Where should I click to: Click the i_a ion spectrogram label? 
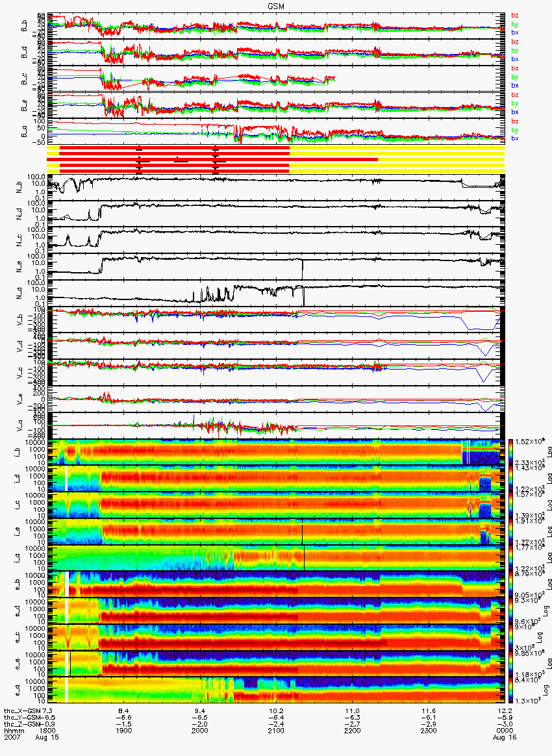click(18, 559)
